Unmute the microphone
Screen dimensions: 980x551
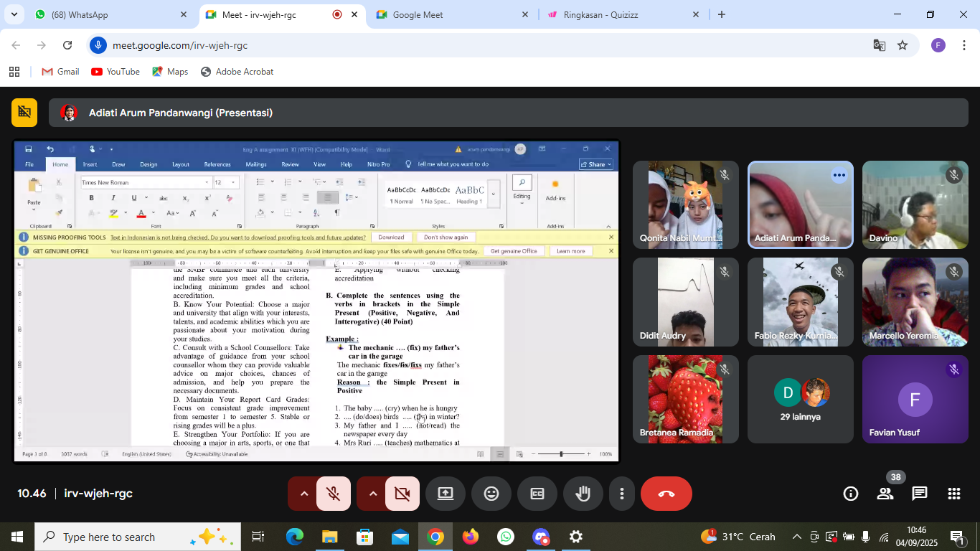333,494
